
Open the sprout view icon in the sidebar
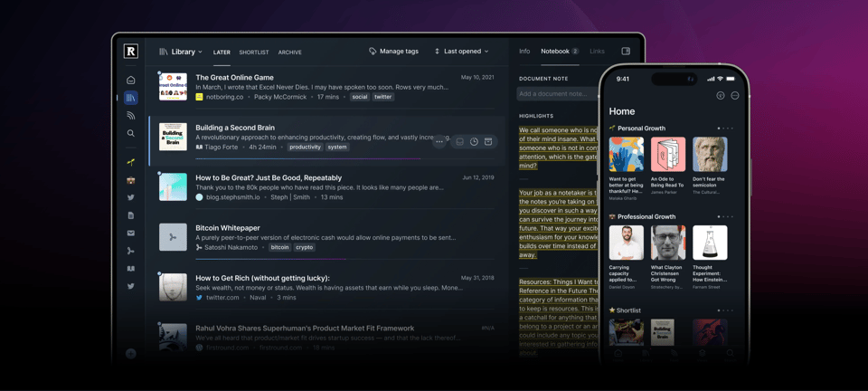[130, 162]
